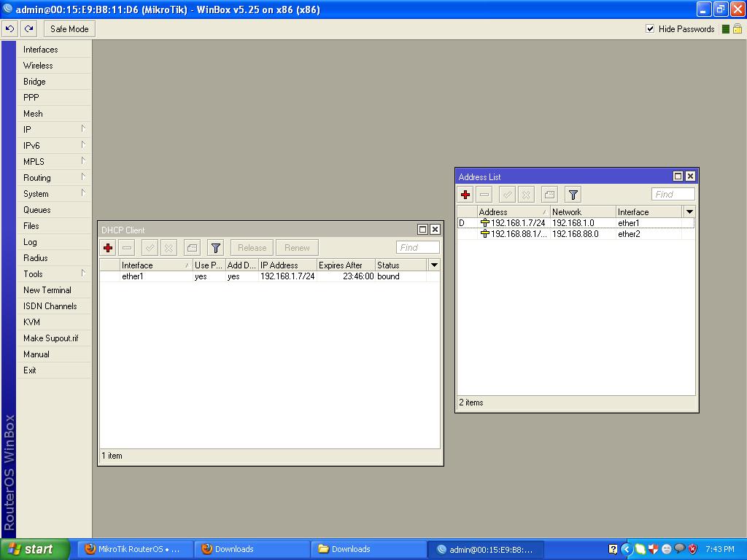Screen dimensions: 747x560
Task: Open New Terminal
Action: [x=53, y=290]
